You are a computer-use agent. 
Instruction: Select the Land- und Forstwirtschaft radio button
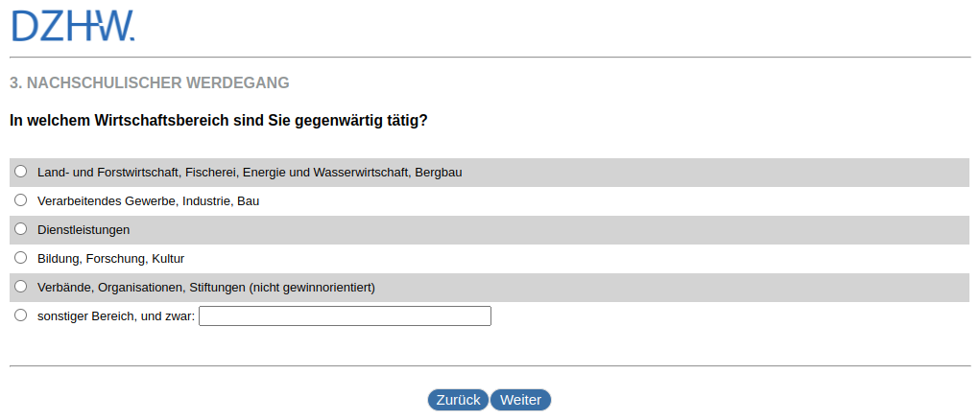click(21, 172)
